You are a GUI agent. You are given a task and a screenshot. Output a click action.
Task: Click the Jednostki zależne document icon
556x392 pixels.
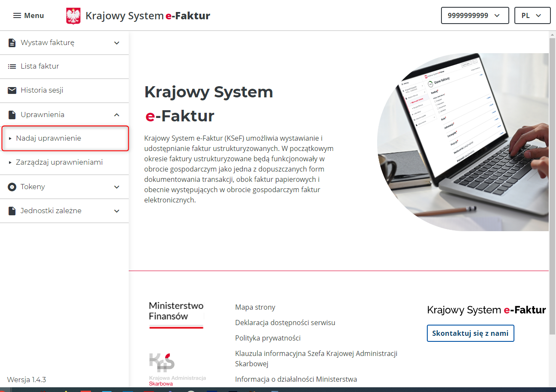12,211
